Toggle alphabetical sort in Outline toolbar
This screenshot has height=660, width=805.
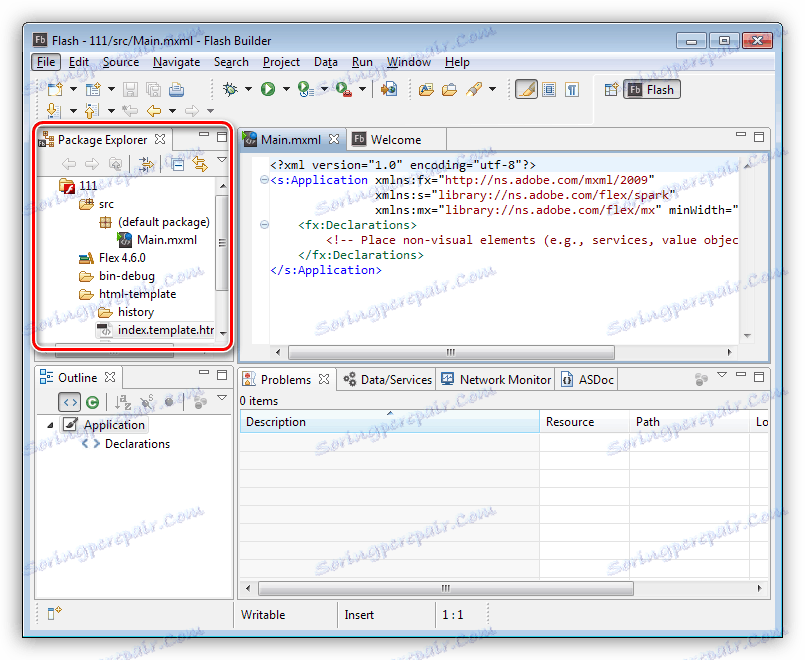(123, 402)
